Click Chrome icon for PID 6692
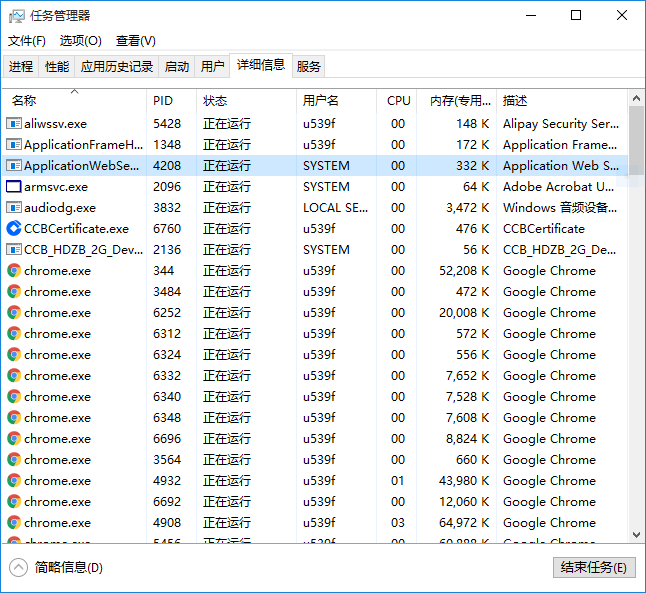646x593 pixels. click(x=14, y=502)
